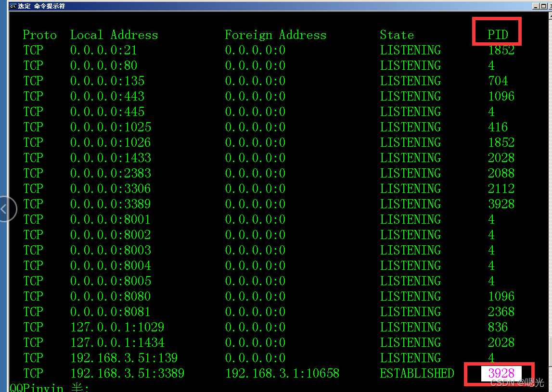552x392 pixels.
Task: Click the ESTABLISHED state entry
Action: [x=417, y=373]
